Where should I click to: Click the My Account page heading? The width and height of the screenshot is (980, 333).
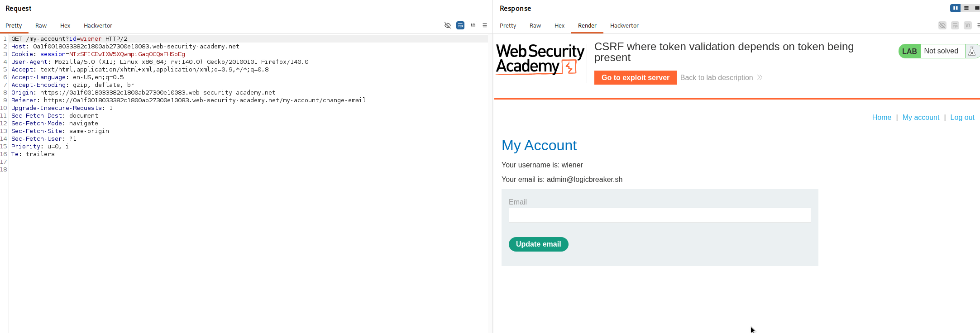[x=539, y=146]
